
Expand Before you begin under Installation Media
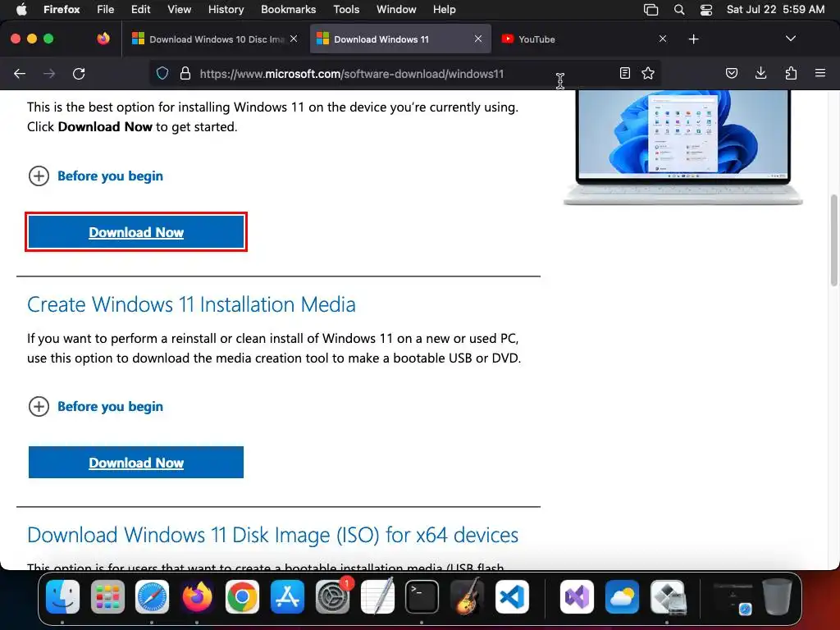tap(95, 406)
